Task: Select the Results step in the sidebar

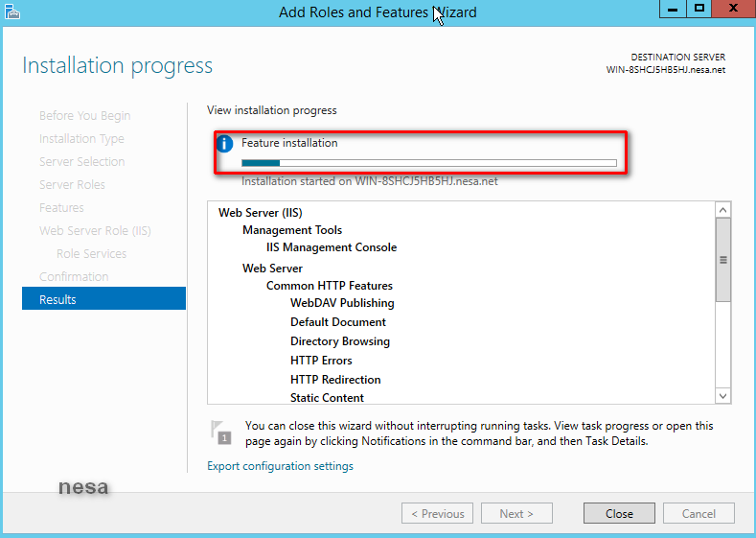Action: click(x=103, y=299)
